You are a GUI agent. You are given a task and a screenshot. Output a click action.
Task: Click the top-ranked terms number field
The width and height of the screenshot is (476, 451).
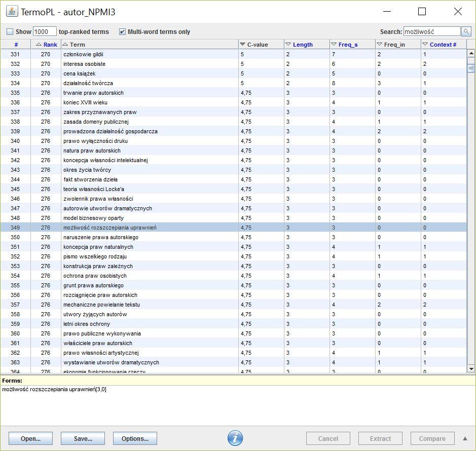[x=45, y=31]
